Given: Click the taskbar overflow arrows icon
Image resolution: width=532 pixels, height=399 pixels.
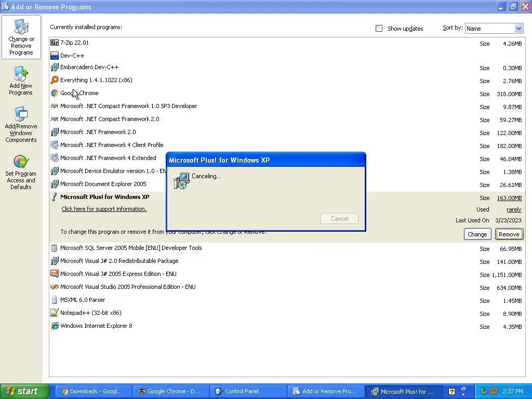Looking at the screenshot, I should (463, 391).
